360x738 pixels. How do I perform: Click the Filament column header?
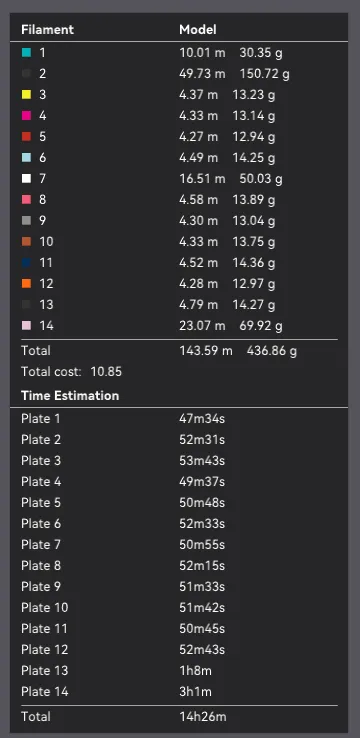(47, 30)
